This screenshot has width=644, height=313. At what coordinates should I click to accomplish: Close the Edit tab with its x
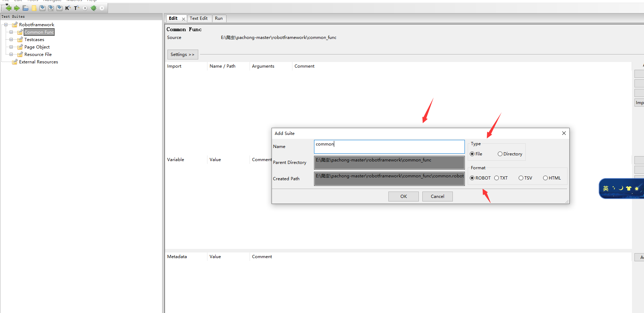(183, 19)
